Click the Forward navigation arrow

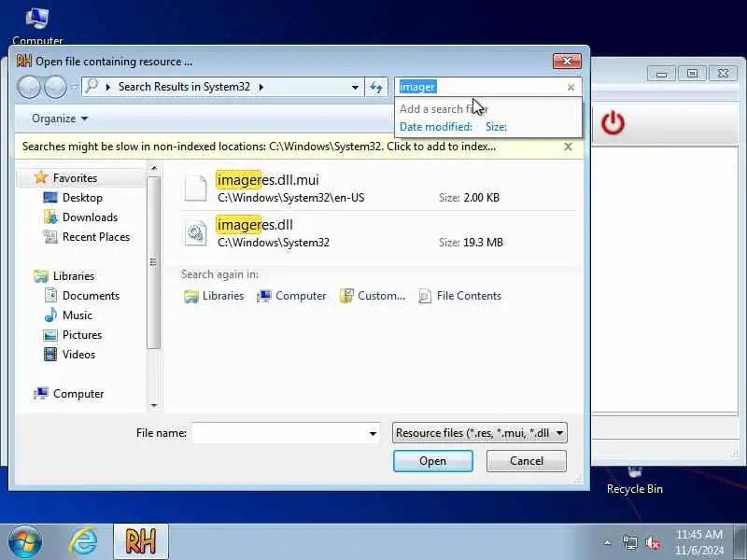point(56,87)
